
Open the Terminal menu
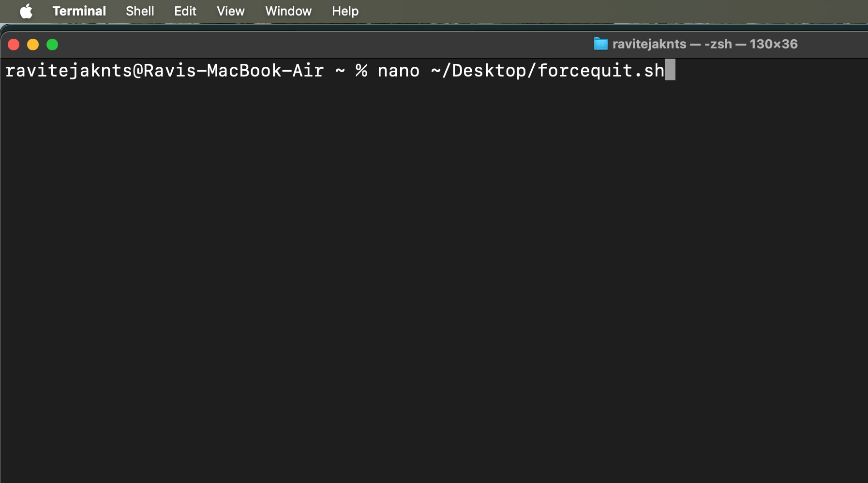click(79, 11)
